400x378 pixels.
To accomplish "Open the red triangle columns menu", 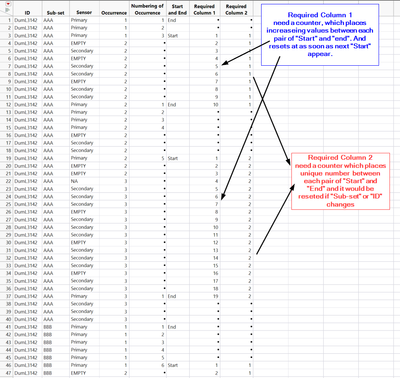I will click(8, 4).
